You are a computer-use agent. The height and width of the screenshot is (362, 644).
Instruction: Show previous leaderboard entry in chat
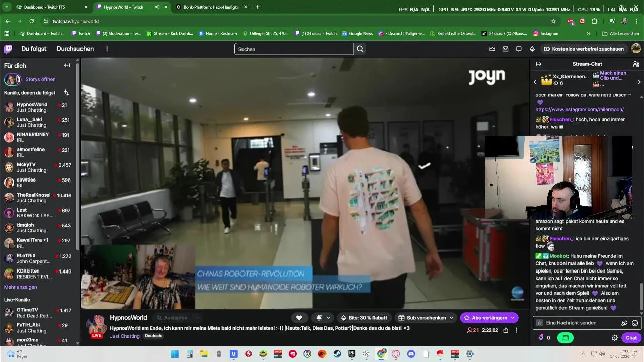click(x=535, y=82)
